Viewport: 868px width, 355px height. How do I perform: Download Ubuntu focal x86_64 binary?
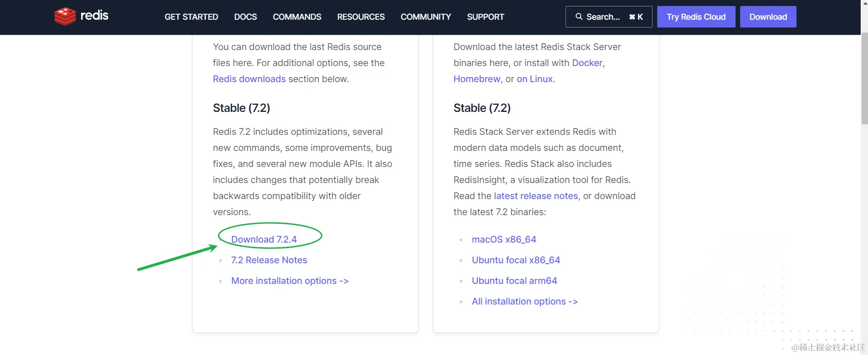pyautogui.click(x=516, y=260)
